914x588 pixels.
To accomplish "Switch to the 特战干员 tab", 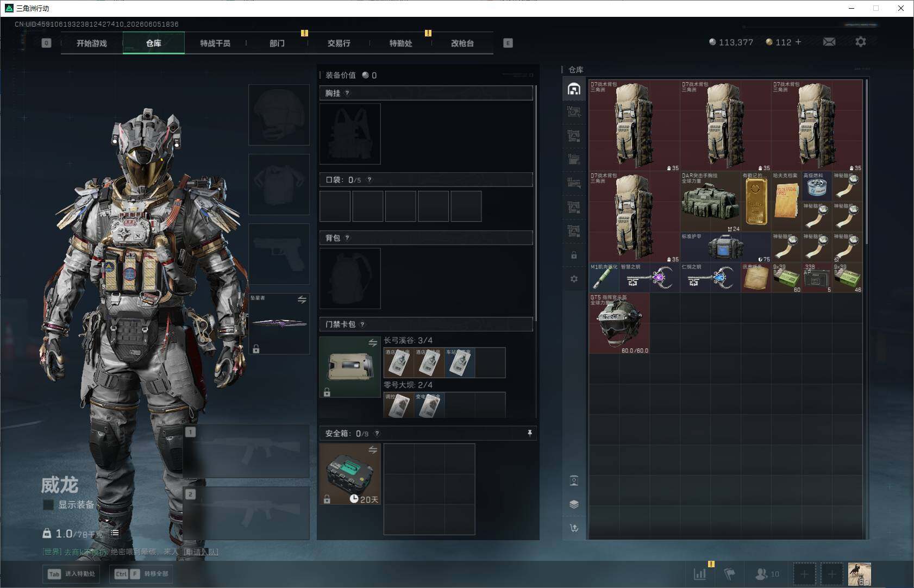I will click(x=215, y=43).
